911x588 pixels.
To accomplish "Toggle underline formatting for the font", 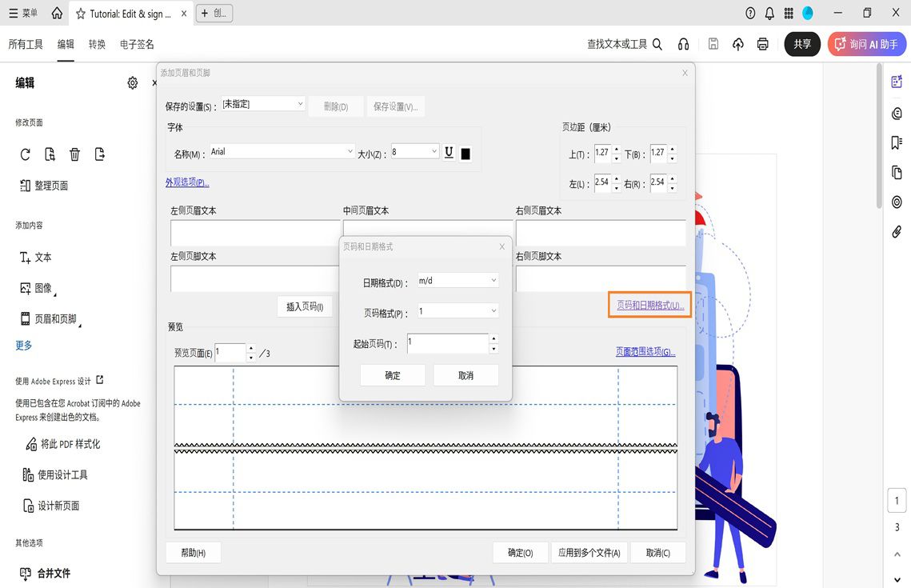I will (x=449, y=152).
